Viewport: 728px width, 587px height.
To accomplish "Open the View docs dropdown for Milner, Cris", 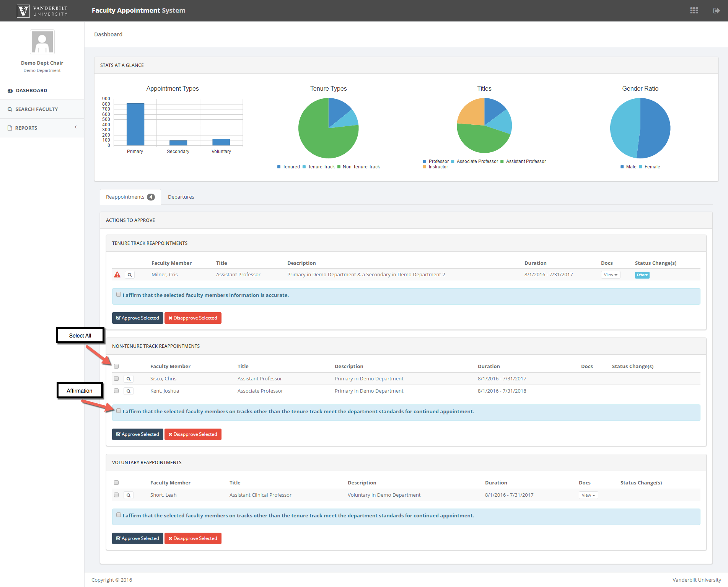I will point(610,275).
